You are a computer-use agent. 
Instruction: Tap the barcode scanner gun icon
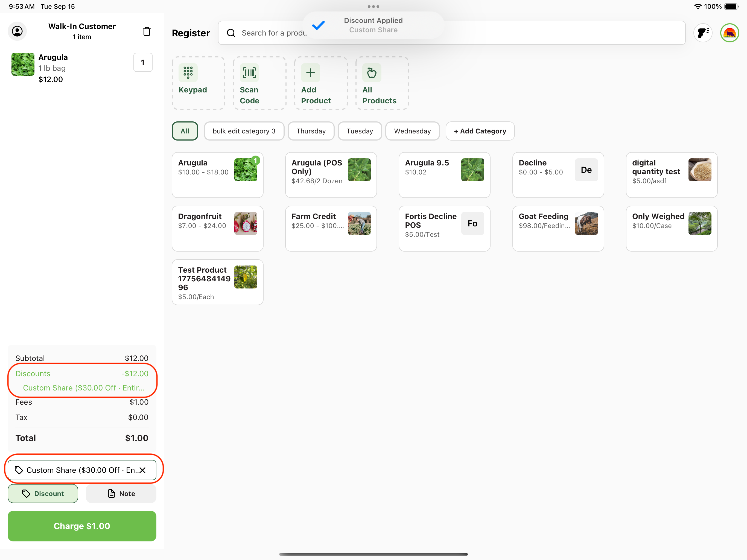[x=703, y=33]
